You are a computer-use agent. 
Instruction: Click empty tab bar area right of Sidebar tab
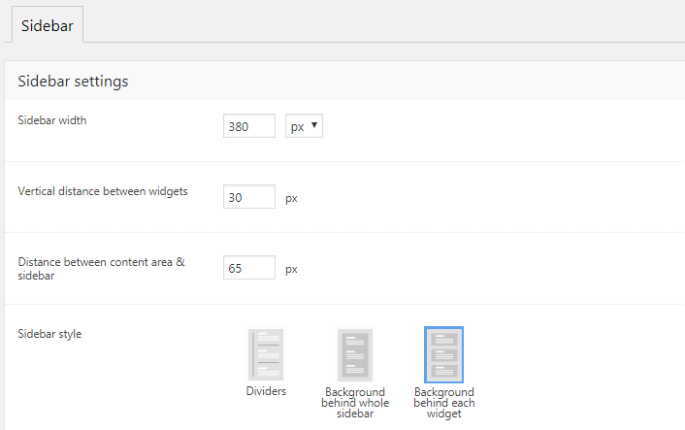[x=380, y=23]
